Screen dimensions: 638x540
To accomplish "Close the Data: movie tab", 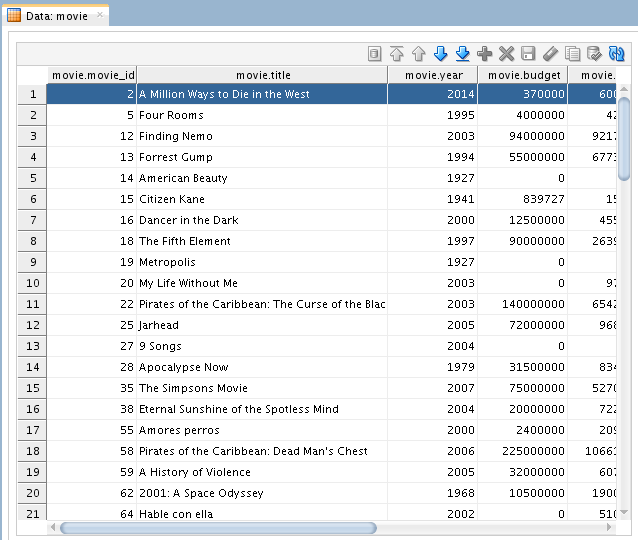I will (100, 15).
